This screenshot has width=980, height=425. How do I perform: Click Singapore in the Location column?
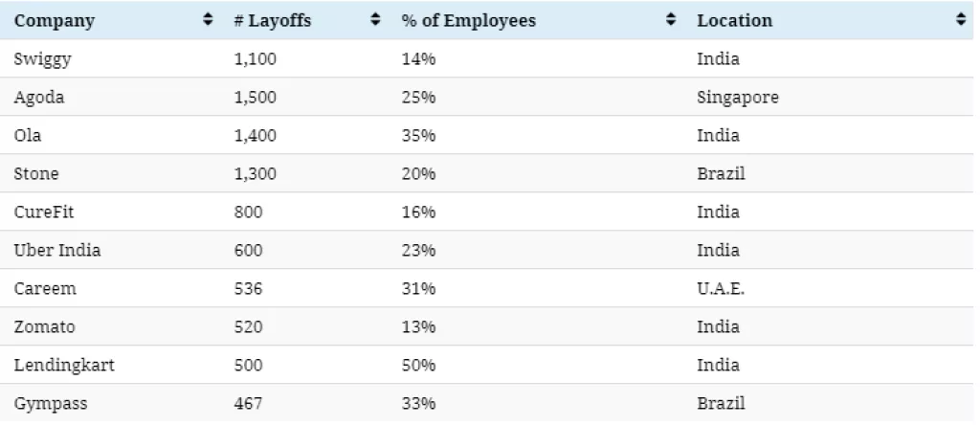pos(737,98)
